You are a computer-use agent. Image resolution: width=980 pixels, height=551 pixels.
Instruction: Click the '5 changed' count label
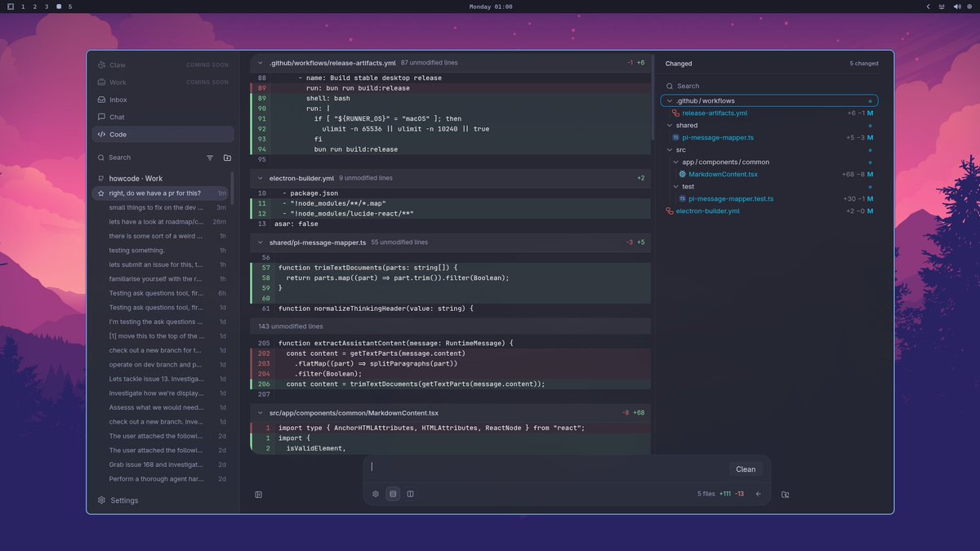pyautogui.click(x=864, y=64)
